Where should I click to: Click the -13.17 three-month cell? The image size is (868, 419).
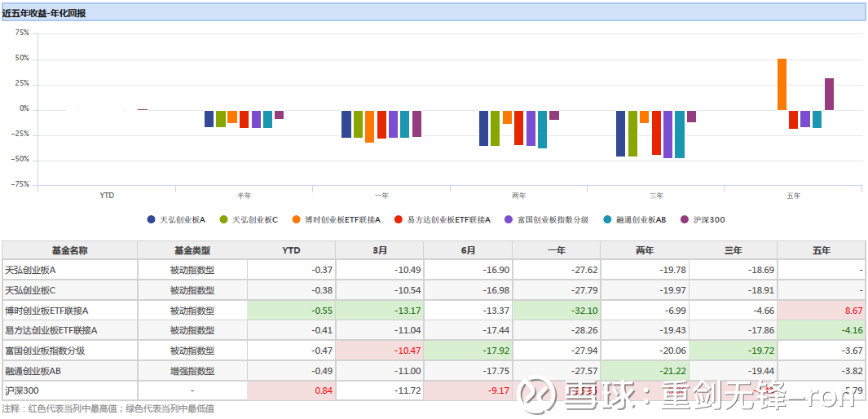point(380,311)
